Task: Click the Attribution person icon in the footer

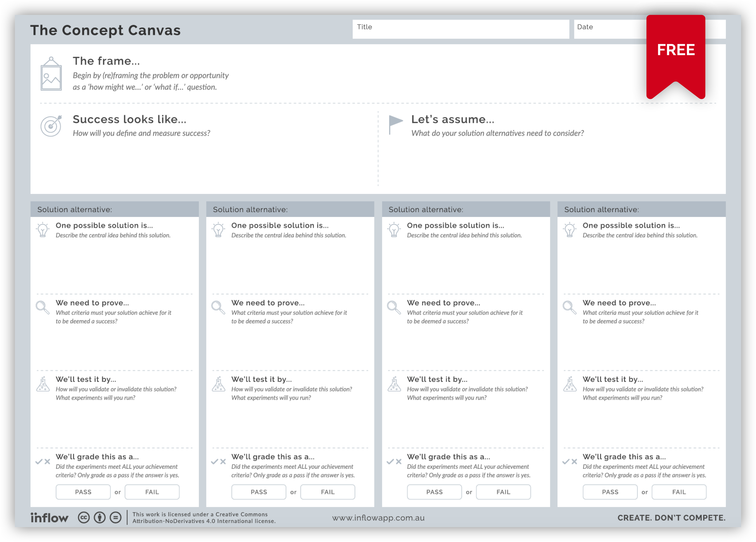Action: pyautogui.click(x=100, y=518)
